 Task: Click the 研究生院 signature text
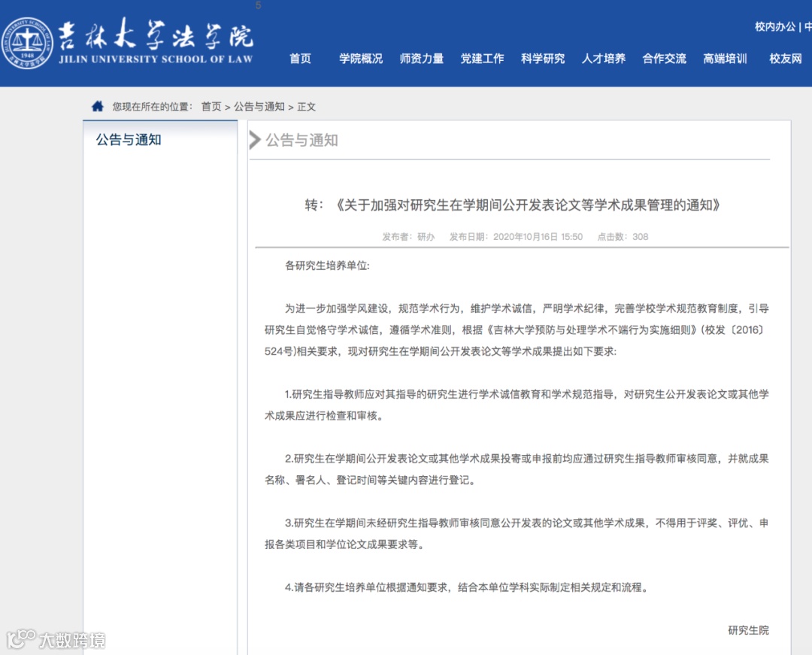pyautogui.click(x=748, y=630)
